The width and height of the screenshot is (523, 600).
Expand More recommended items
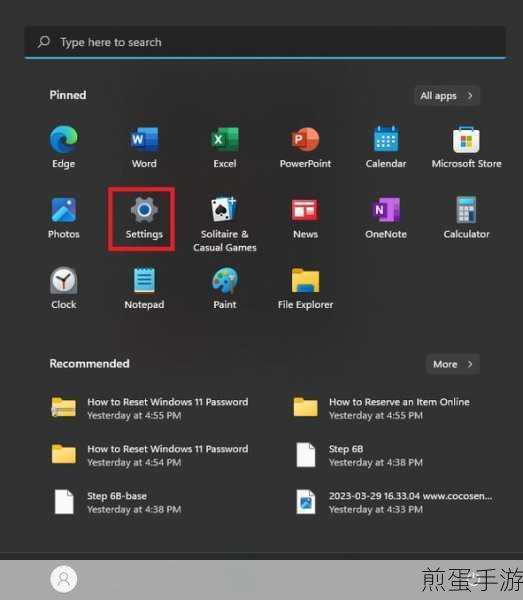[453, 364]
